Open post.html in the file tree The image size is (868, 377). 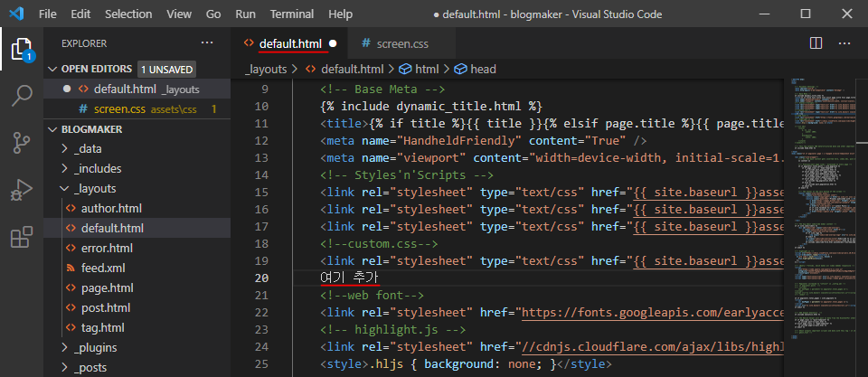(106, 307)
